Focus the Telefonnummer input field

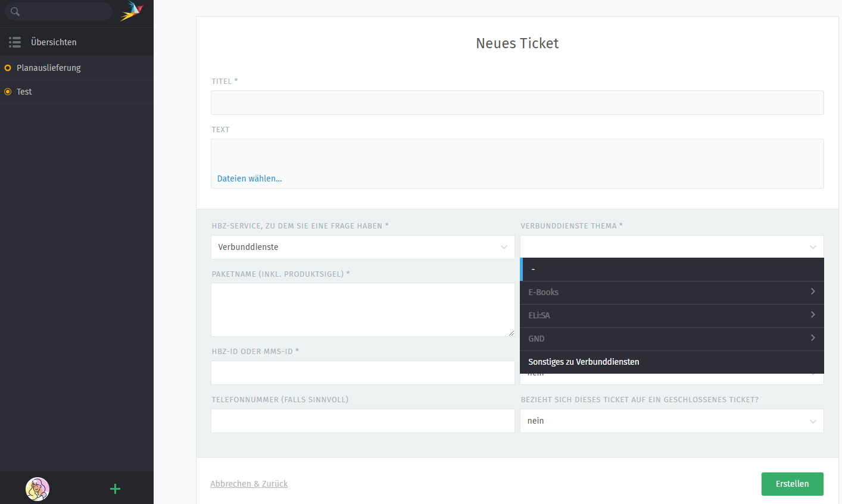tap(362, 421)
